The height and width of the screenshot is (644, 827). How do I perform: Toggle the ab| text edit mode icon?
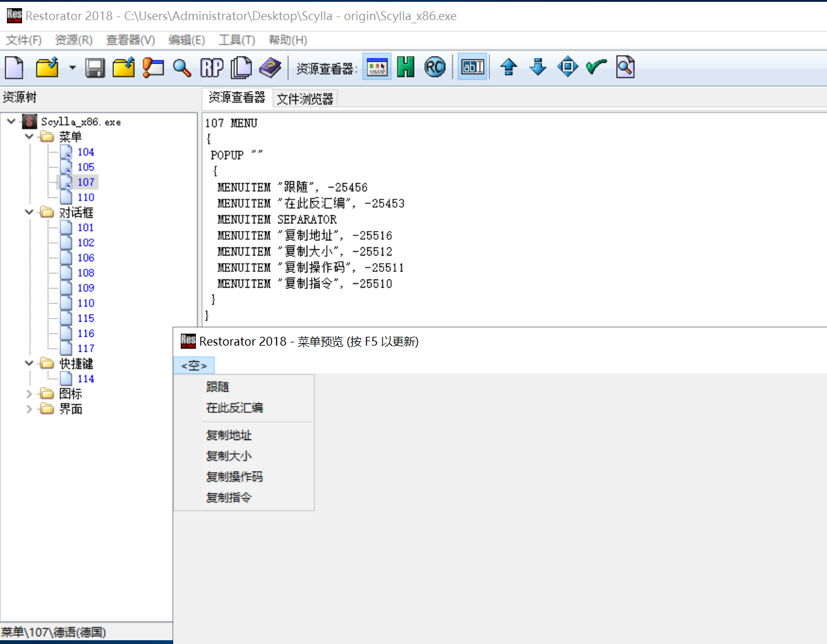[473, 67]
